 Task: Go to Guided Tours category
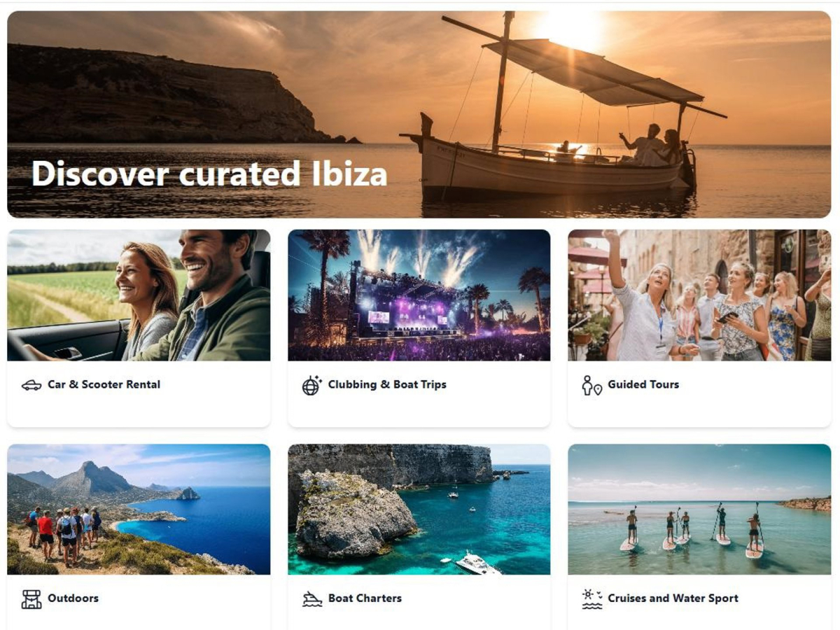[x=643, y=384]
